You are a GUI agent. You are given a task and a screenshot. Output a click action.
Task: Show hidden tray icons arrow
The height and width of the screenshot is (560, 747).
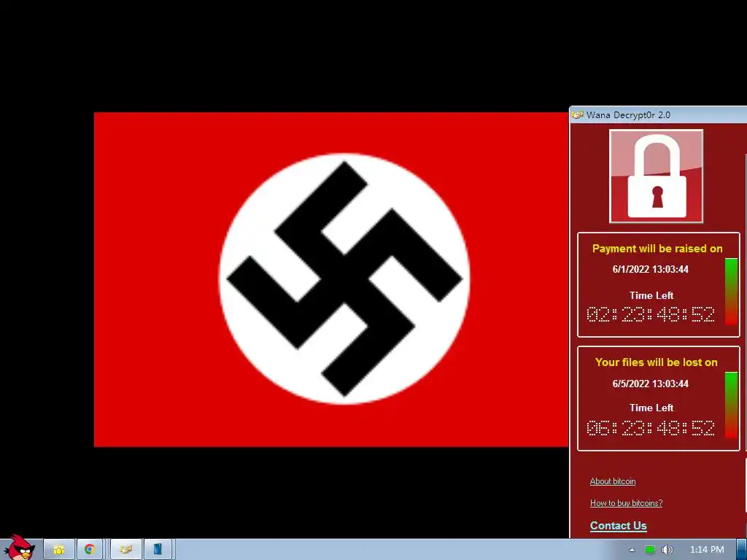[x=632, y=550]
